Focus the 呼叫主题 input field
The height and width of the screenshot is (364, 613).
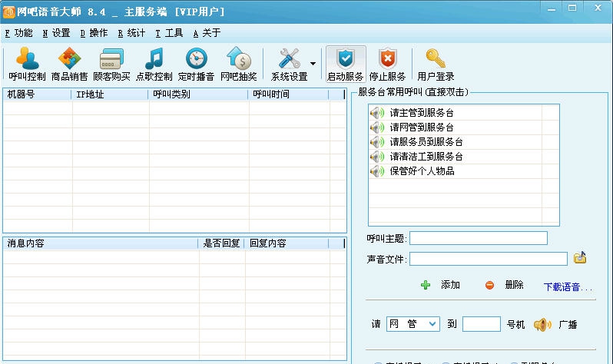coord(478,238)
